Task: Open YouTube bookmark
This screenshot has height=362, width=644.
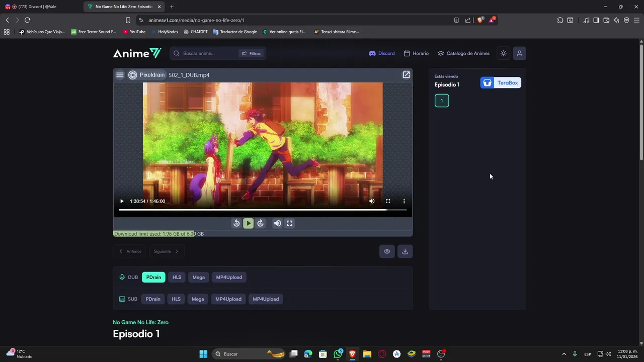Action: pyautogui.click(x=134, y=32)
